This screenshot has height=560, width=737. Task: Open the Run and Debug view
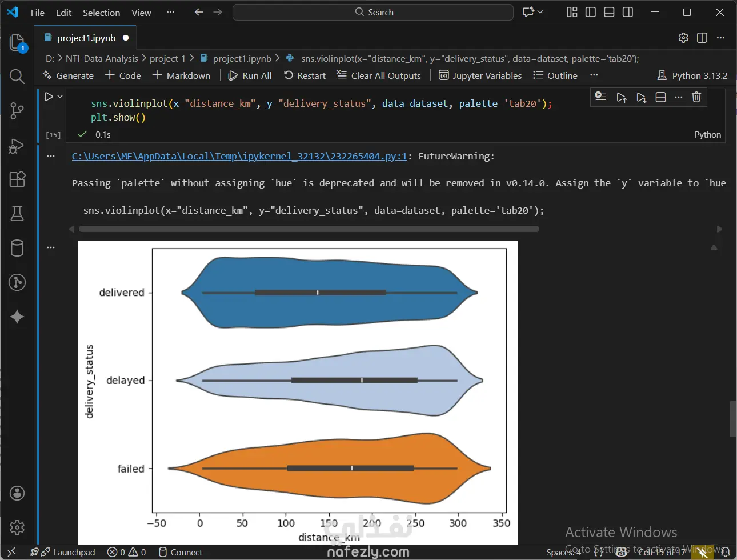(x=17, y=146)
